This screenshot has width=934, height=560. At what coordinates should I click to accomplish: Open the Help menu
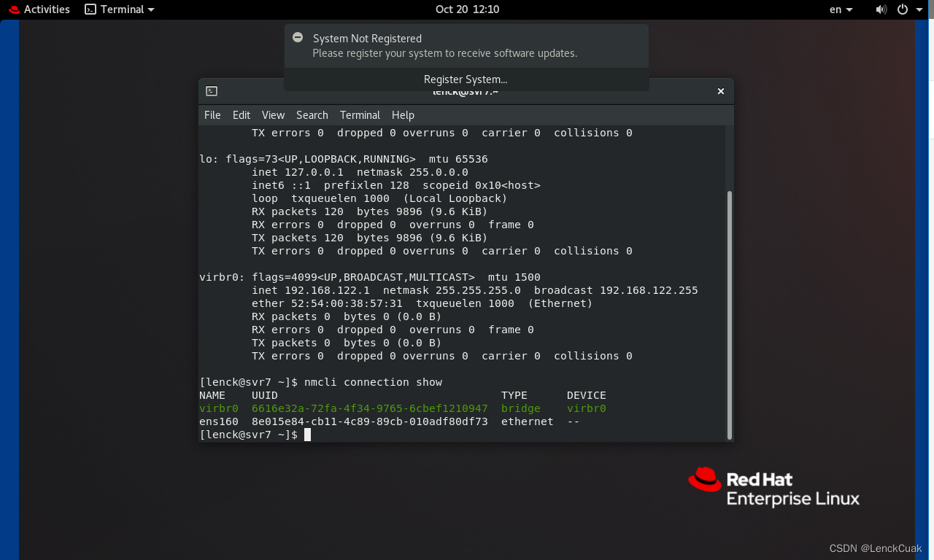point(403,115)
